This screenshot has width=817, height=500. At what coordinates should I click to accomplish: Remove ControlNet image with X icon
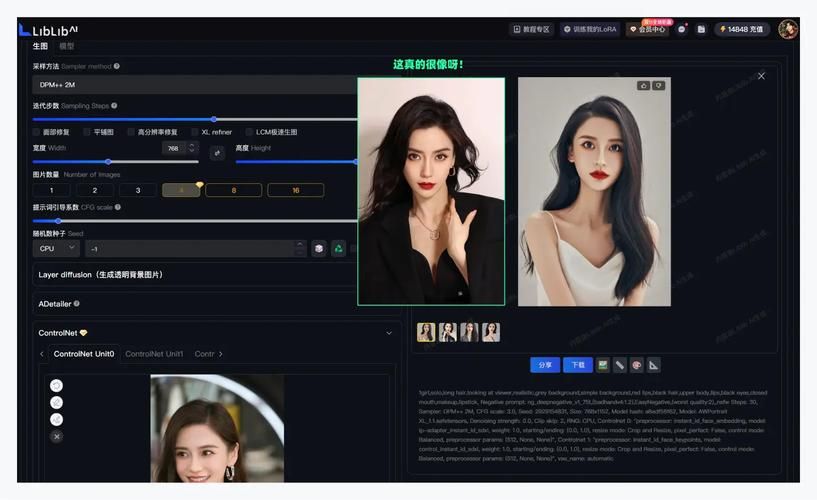tap(57, 436)
